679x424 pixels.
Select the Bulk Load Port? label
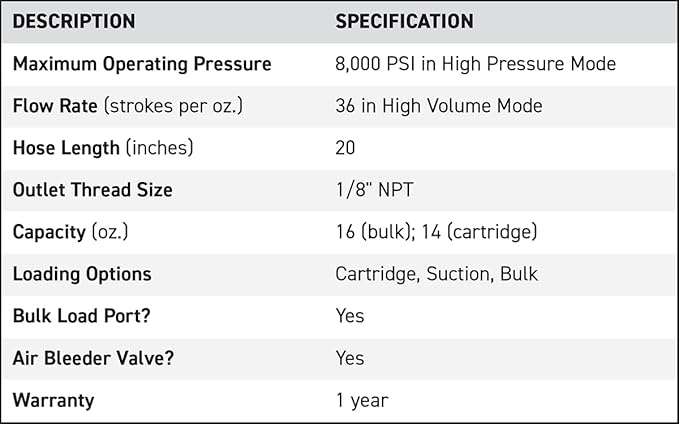tap(82, 316)
